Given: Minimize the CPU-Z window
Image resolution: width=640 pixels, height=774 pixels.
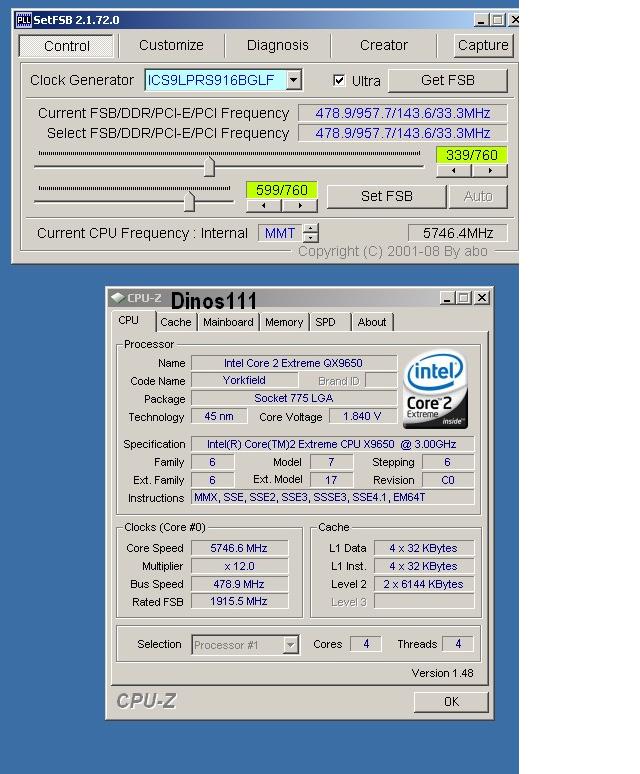Looking at the screenshot, I should tap(448, 298).
